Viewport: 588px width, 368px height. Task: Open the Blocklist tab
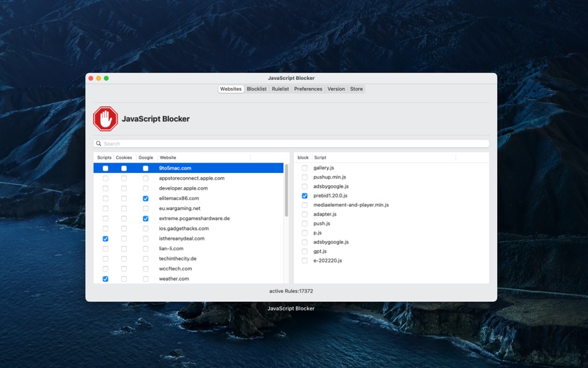tap(256, 89)
